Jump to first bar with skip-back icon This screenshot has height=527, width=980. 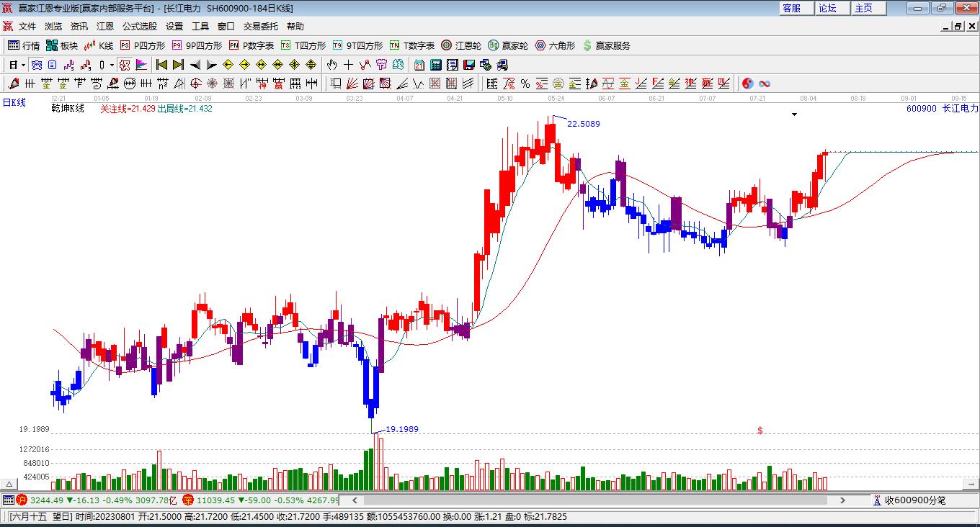pos(162,65)
